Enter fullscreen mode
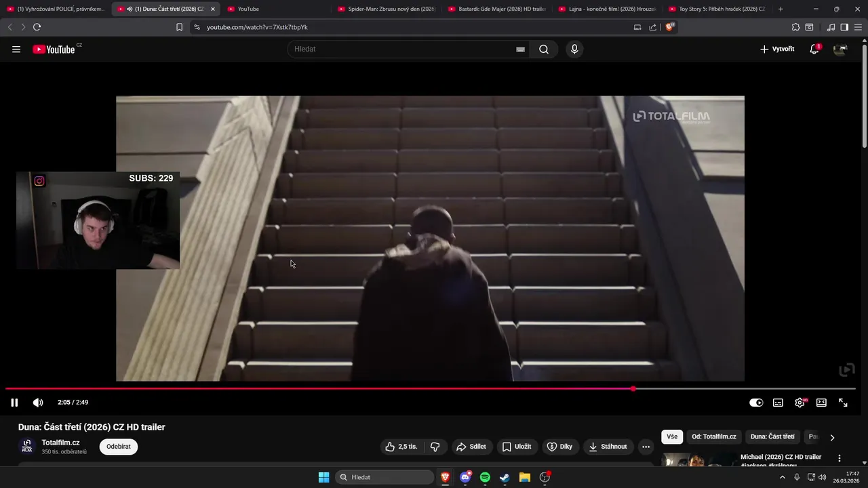868x488 pixels. pos(843,403)
